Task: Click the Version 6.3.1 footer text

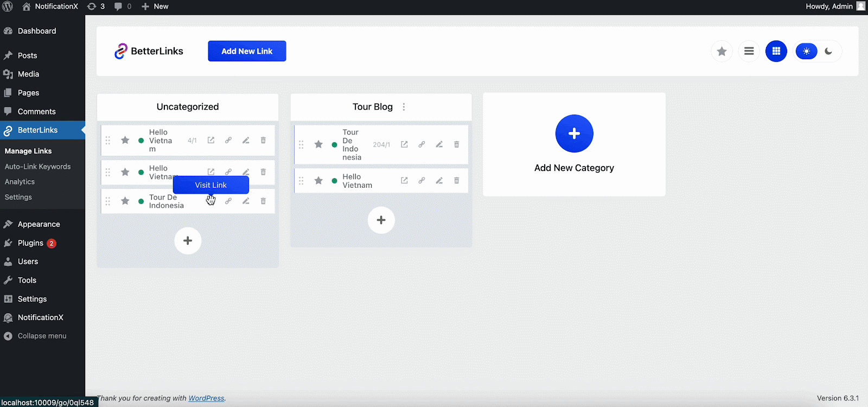Action: tap(838, 398)
